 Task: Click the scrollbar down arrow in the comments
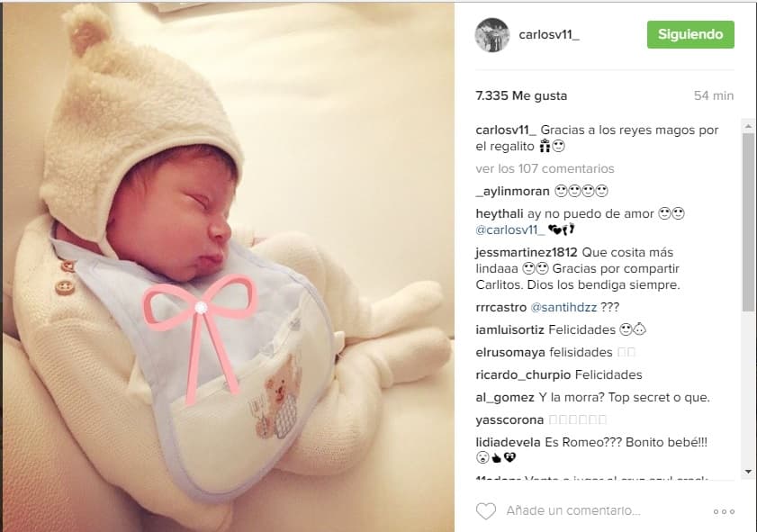tap(748, 471)
